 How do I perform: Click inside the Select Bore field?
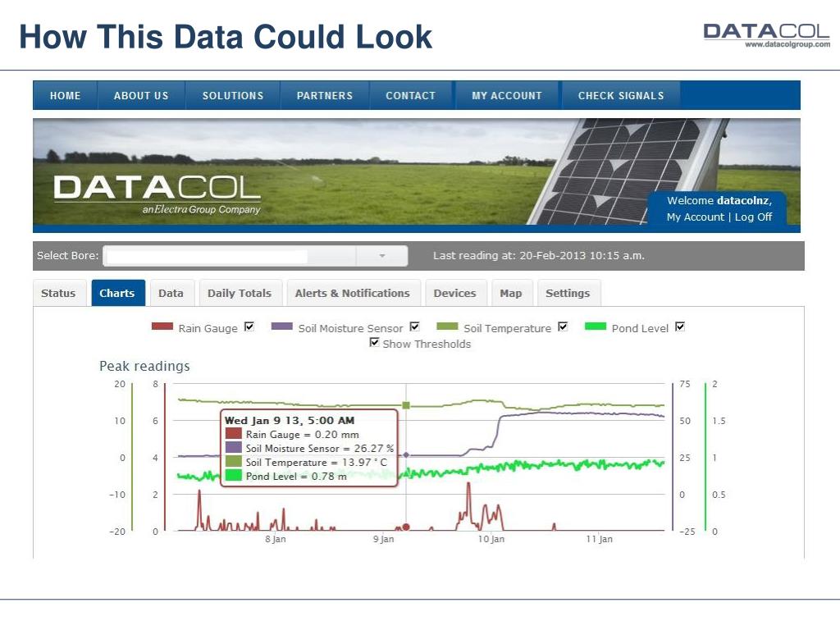click(231, 256)
